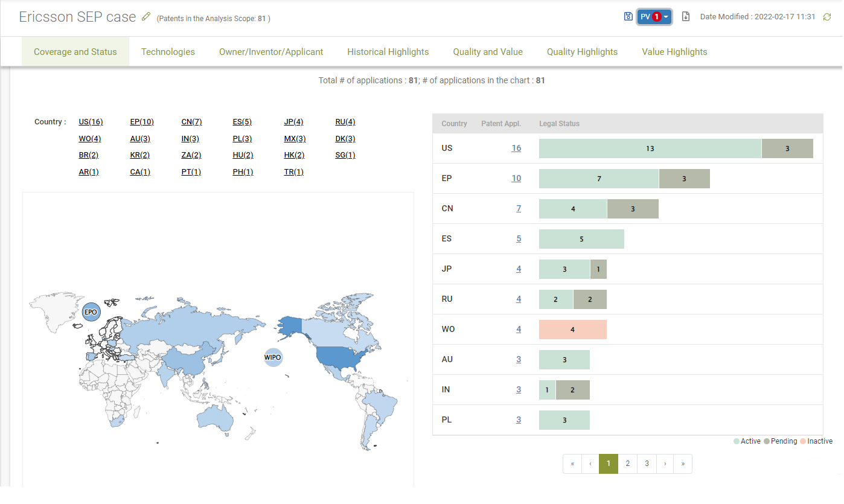Viewport: 844px width, 504px height.
Task: Jump to the first page arrow
Action: tap(572, 464)
